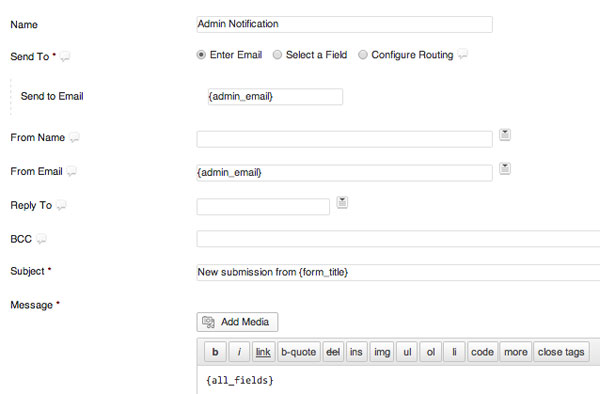Image resolution: width=600 pixels, height=394 pixels.
Task: Click the b-quote editor button
Action: (298, 352)
